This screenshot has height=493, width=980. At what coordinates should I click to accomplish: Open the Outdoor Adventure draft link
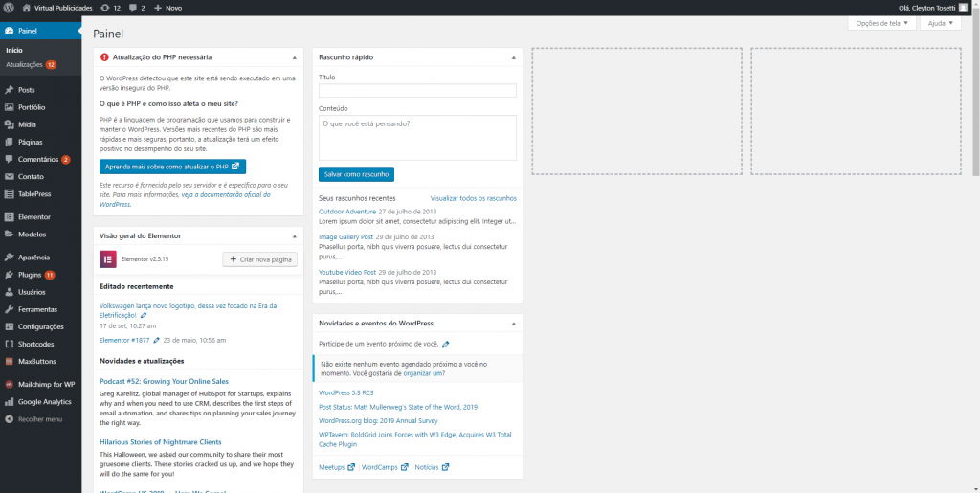click(x=347, y=212)
